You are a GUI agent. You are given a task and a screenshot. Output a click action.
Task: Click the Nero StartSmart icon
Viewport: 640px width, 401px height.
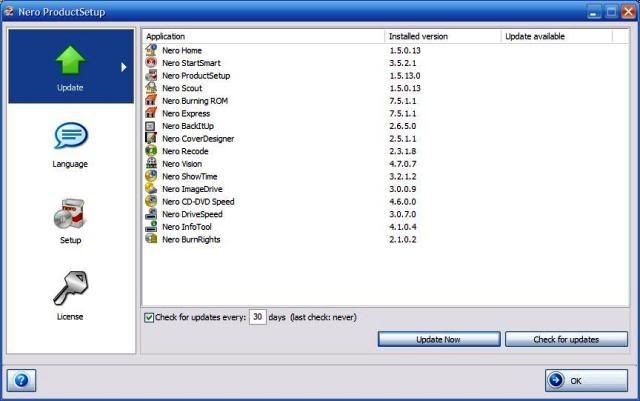(151, 63)
